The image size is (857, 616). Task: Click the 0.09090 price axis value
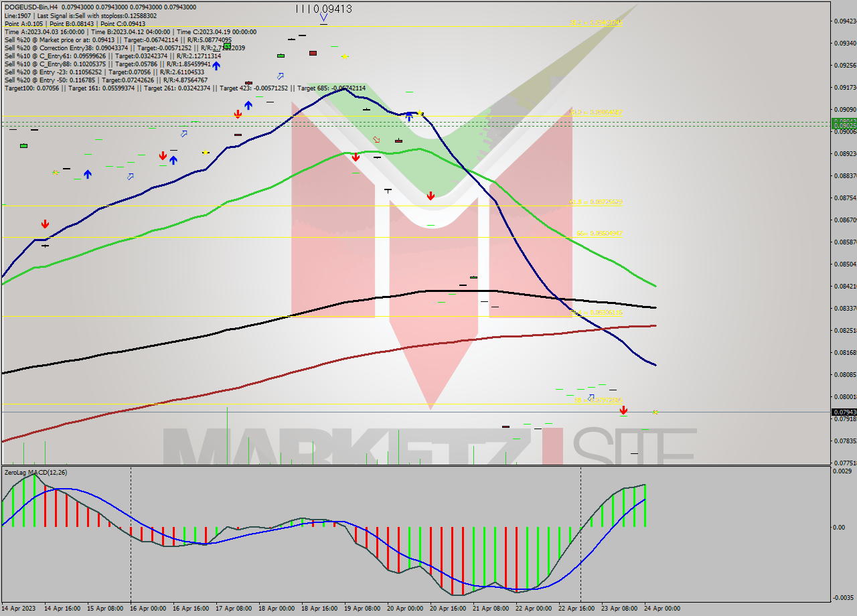(x=846, y=109)
